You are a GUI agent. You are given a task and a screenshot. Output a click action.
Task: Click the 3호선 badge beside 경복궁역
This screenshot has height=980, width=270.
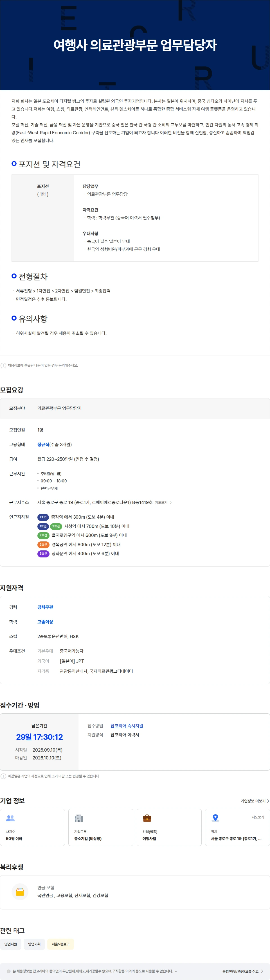43,545
